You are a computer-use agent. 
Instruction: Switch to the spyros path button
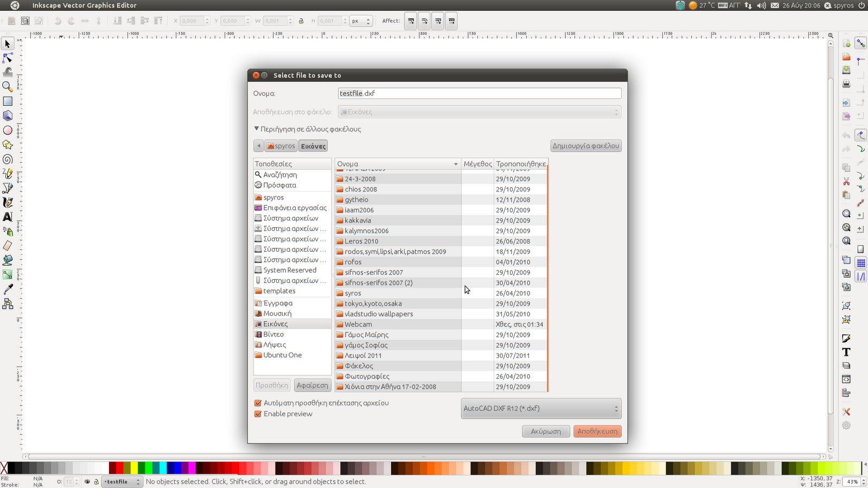(281, 146)
